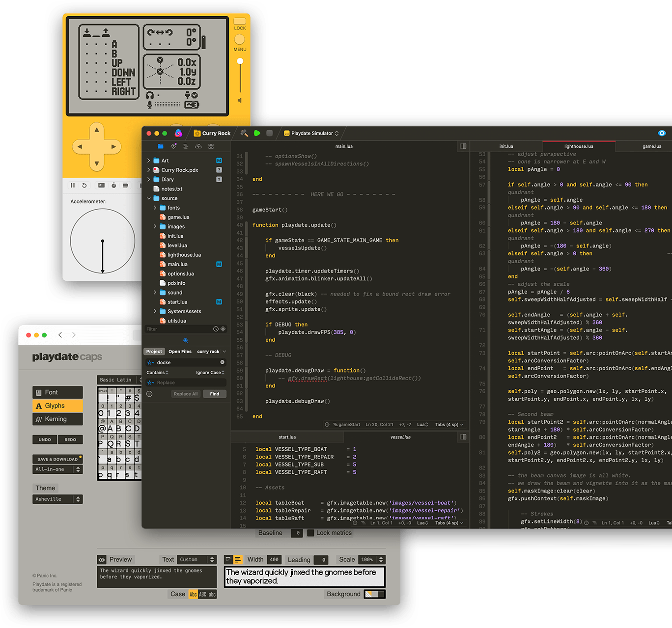
Task: Toggle the Background switch in Caps
Action: (375, 594)
